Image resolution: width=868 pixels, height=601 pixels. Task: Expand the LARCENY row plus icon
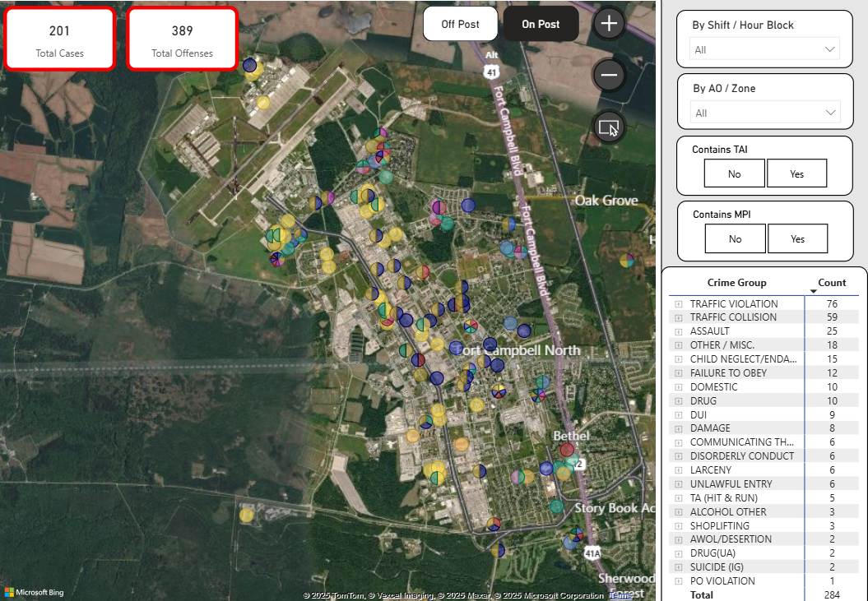(679, 470)
